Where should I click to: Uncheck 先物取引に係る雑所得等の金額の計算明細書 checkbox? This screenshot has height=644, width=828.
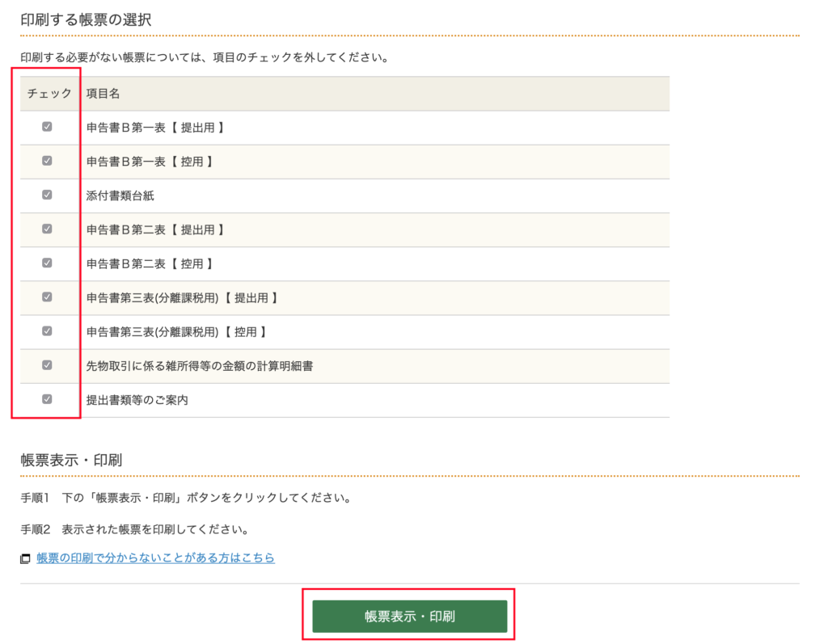[x=47, y=364]
